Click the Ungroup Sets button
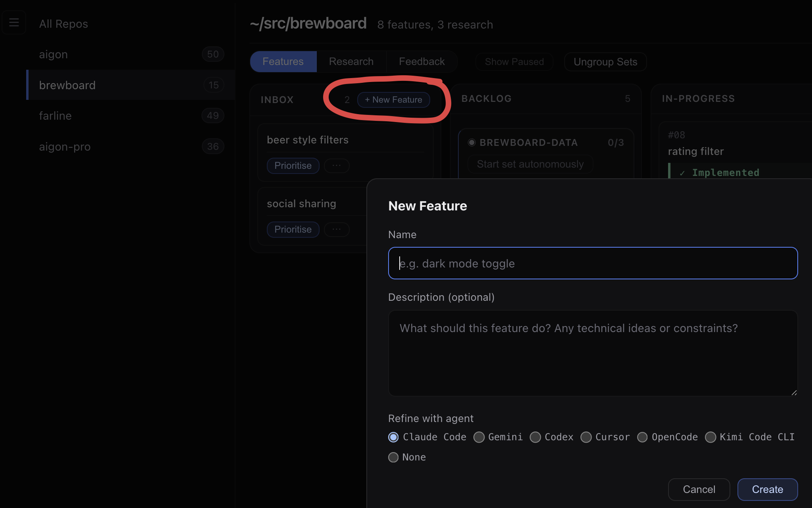812x508 pixels. (x=605, y=62)
